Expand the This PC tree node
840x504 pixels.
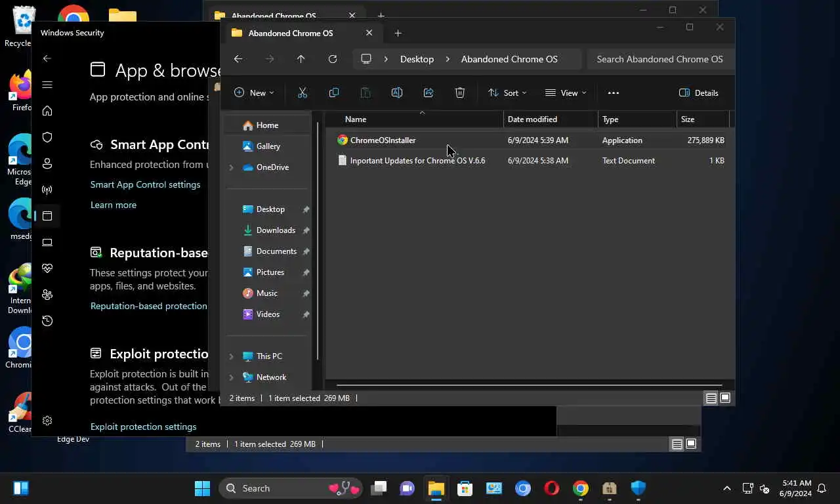(x=231, y=356)
